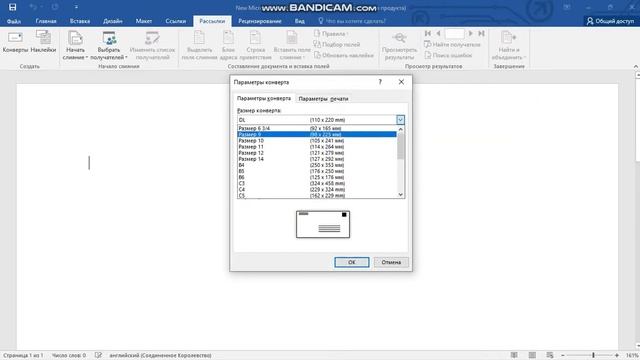Click the Undo icon in quick access toolbar

[33, 7]
